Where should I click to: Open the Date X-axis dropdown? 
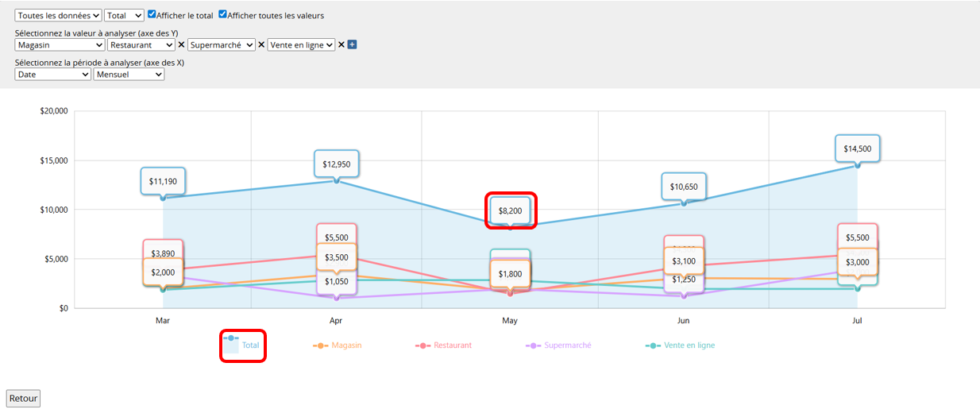click(52, 74)
